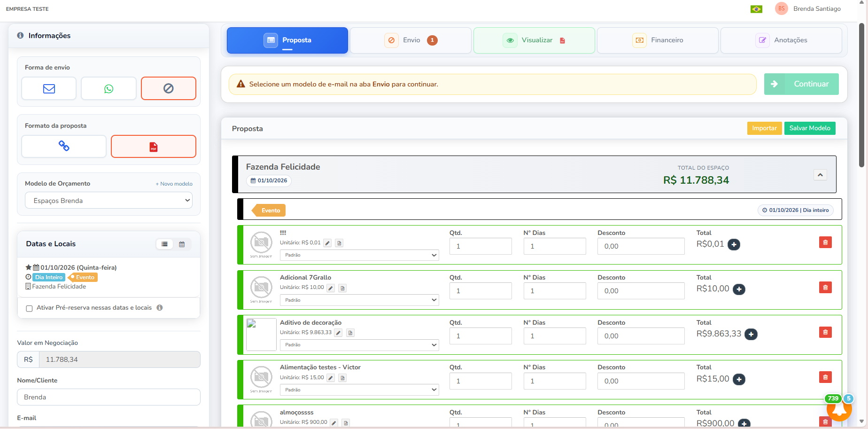Click the Novo modelo link
868x429 pixels.
coord(174,184)
